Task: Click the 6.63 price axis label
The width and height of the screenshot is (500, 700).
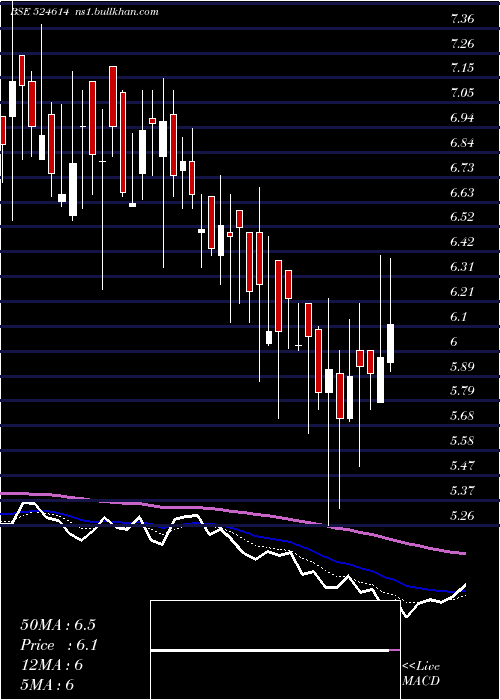Action: pyautogui.click(x=462, y=193)
